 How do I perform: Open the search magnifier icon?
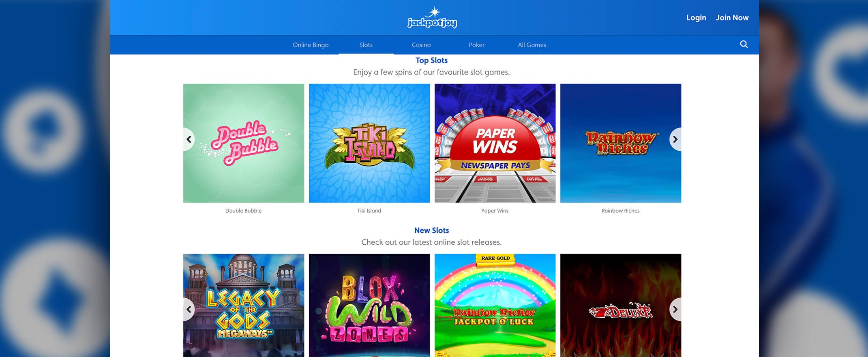point(744,44)
